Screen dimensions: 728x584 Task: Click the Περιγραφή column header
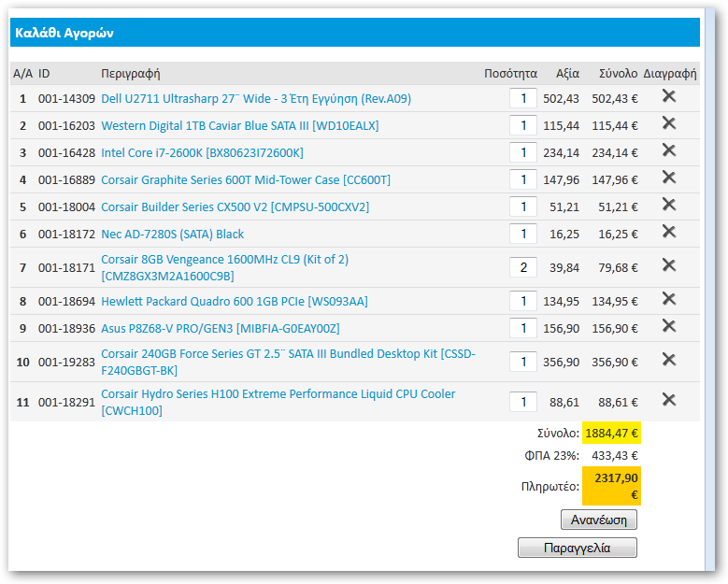pyautogui.click(x=131, y=74)
